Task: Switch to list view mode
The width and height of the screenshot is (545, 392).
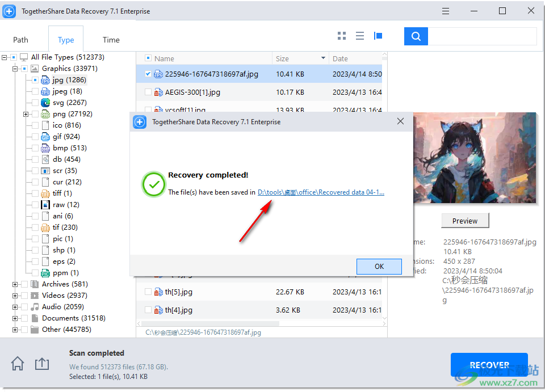Action: (x=360, y=36)
